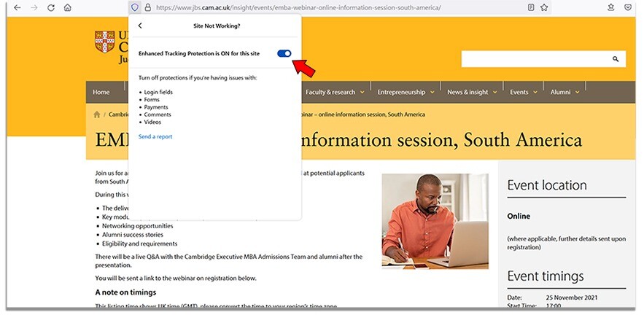644x315 pixels.
Task: Expand the News & insight dropdown arrow
Action: (x=495, y=93)
